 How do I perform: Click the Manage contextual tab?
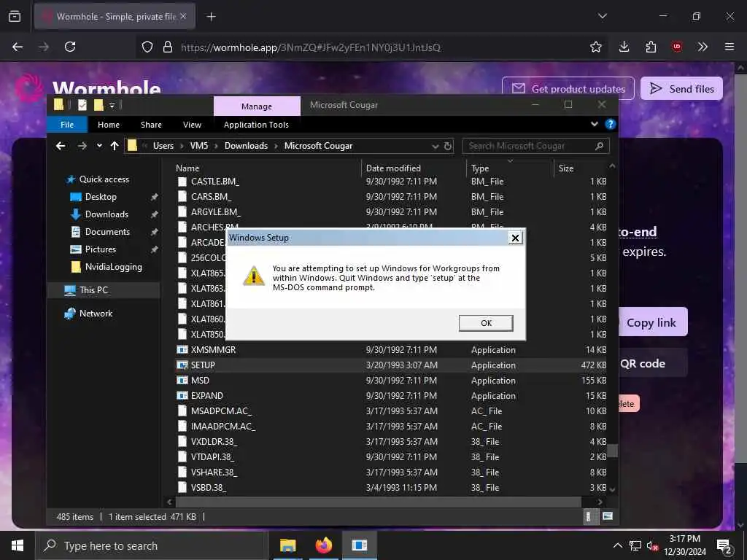[257, 106]
